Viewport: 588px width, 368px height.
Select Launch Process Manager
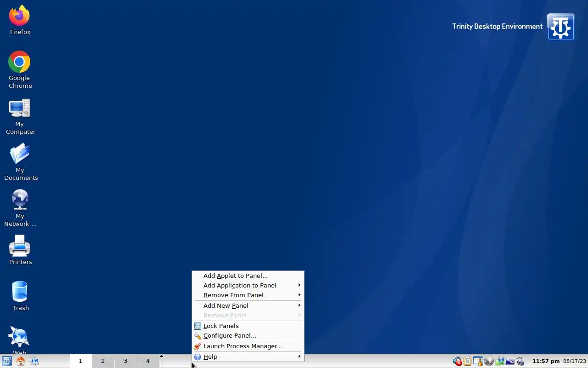[248, 346]
